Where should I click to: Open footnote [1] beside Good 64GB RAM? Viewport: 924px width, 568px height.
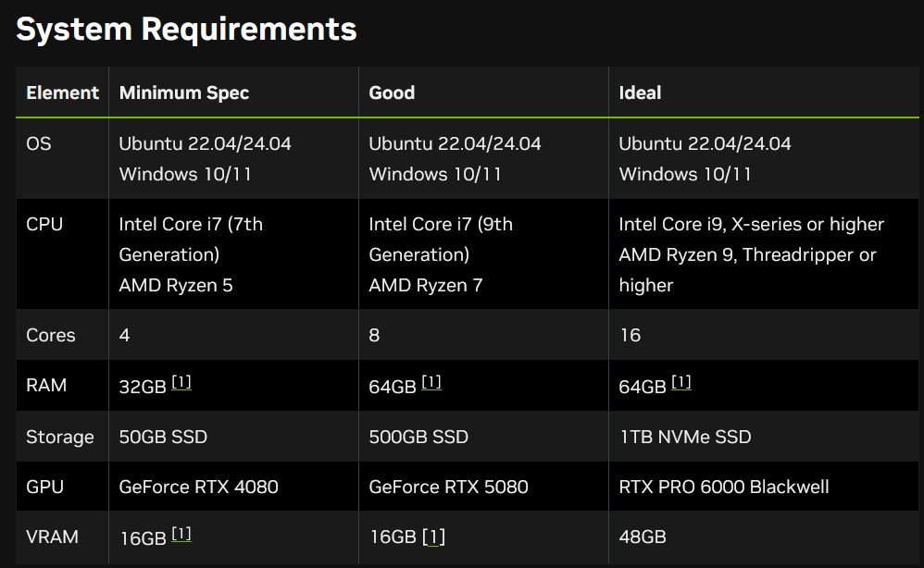[x=431, y=383]
